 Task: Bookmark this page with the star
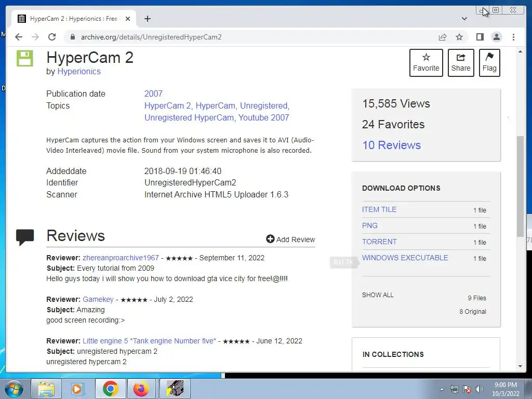pos(459,37)
